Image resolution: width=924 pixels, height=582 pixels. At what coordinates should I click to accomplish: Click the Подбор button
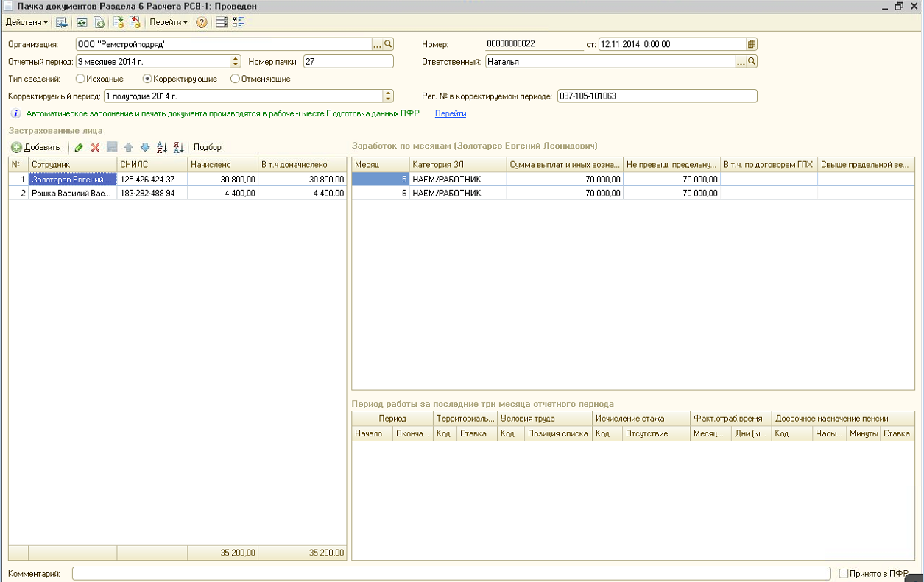(x=207, y=147)
